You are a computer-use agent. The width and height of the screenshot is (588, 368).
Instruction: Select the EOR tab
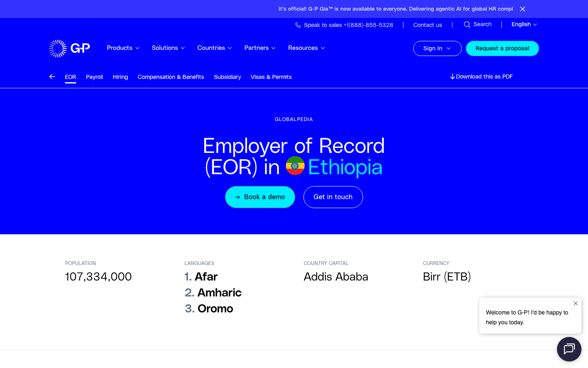pyautogui.click(x=71, y=77)
